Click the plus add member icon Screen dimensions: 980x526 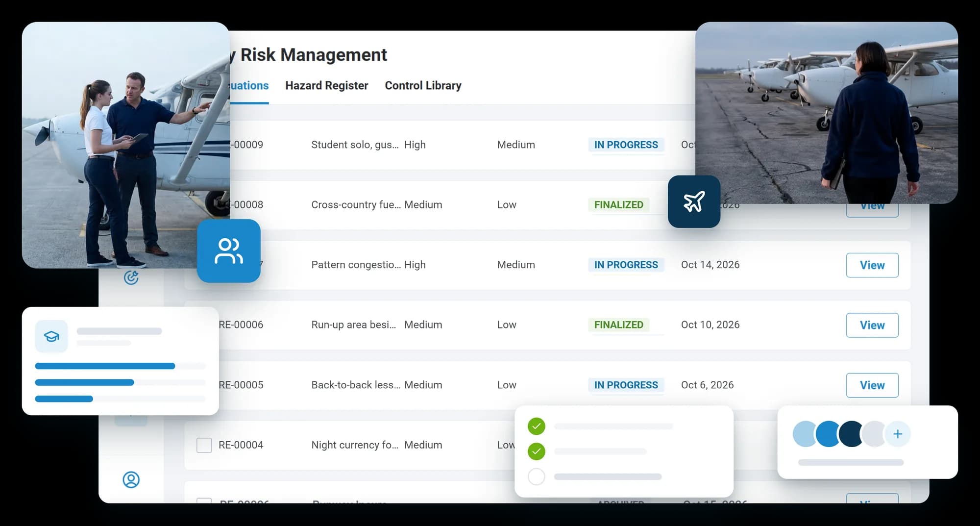(x=898, y=434)
